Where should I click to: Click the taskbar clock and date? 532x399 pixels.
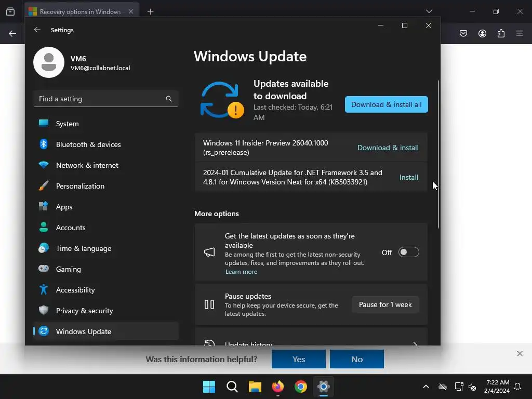497,387
